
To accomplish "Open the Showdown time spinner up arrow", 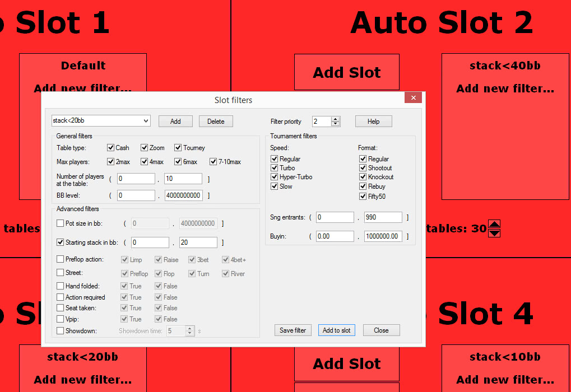I will point(189,328).
